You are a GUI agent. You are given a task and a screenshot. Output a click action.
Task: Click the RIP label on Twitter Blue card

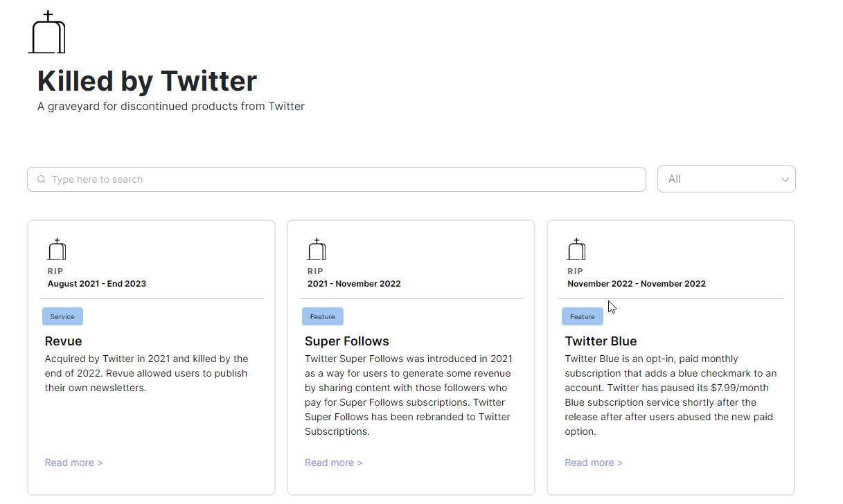pyautogui.click(x=575, y=271)
